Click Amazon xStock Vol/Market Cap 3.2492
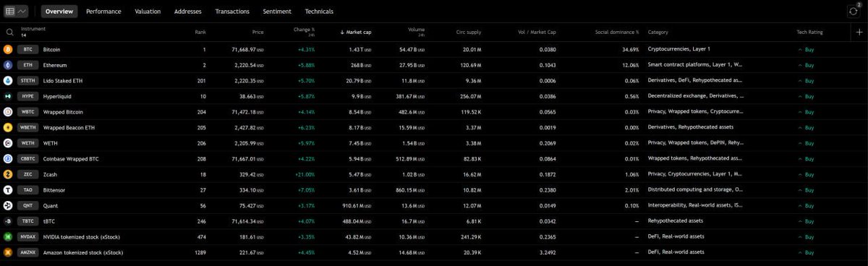 point(548,252)
